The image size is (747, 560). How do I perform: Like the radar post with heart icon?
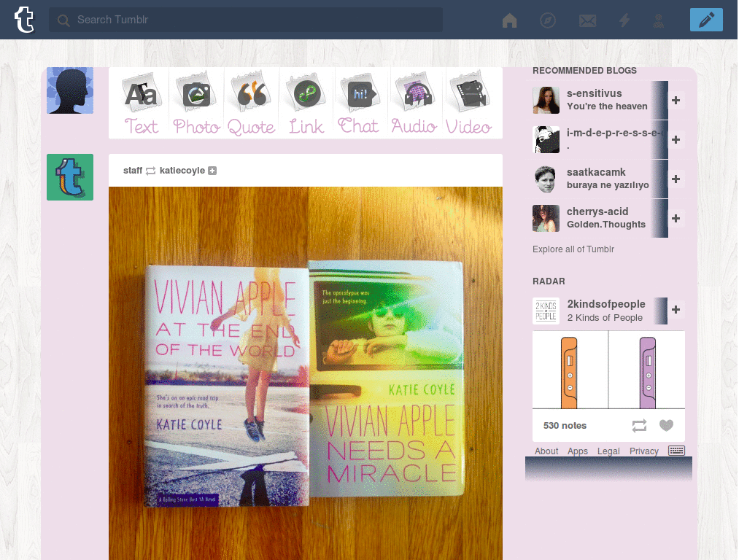click(x=666, y=425)
